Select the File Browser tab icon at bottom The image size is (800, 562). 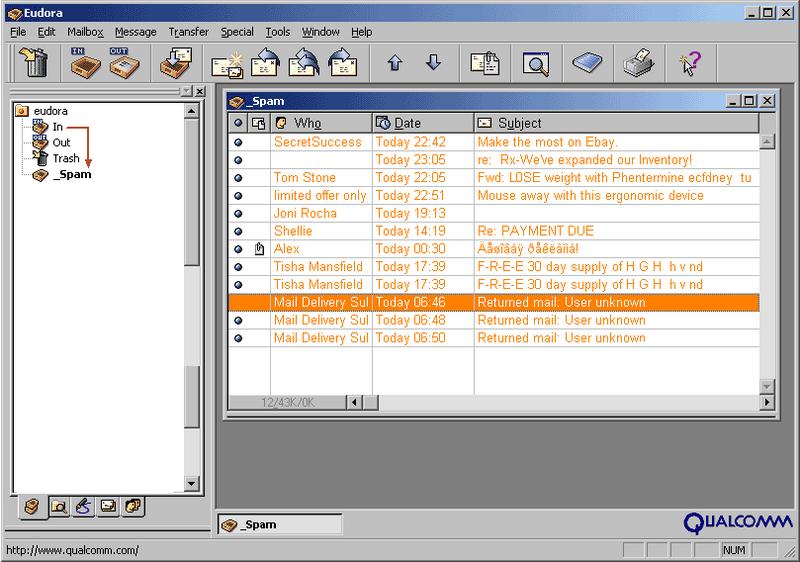[x=59, y=507]
